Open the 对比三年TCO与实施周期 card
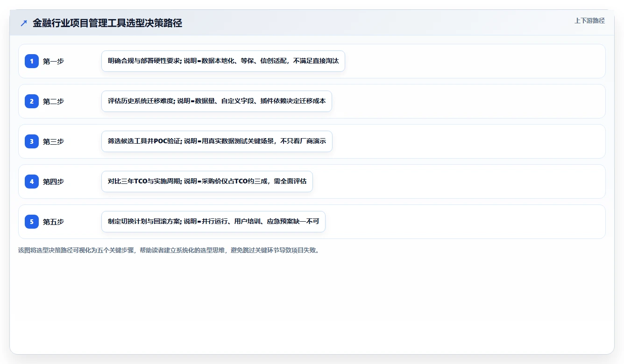Image resolution: width=624 pixels, height=364 pixels. 207,182
